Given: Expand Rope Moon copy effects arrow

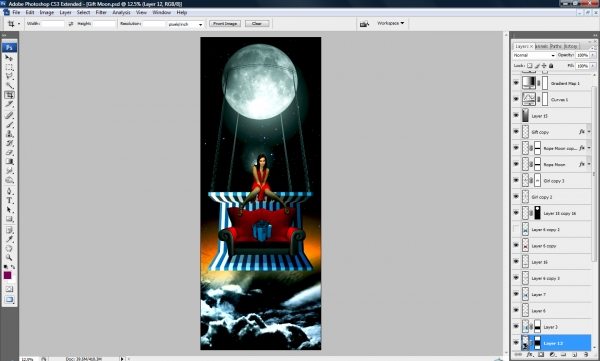Looking at the screenshot, I should coord(589,148).
